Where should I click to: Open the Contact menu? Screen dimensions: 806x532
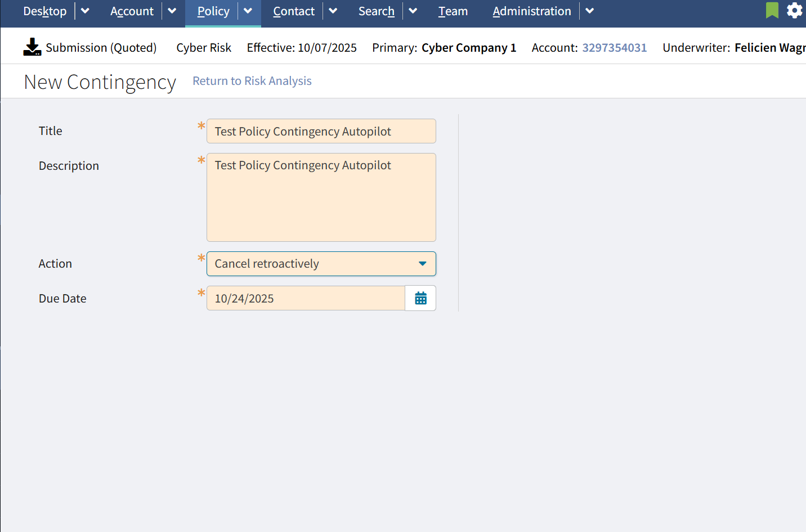293,11
